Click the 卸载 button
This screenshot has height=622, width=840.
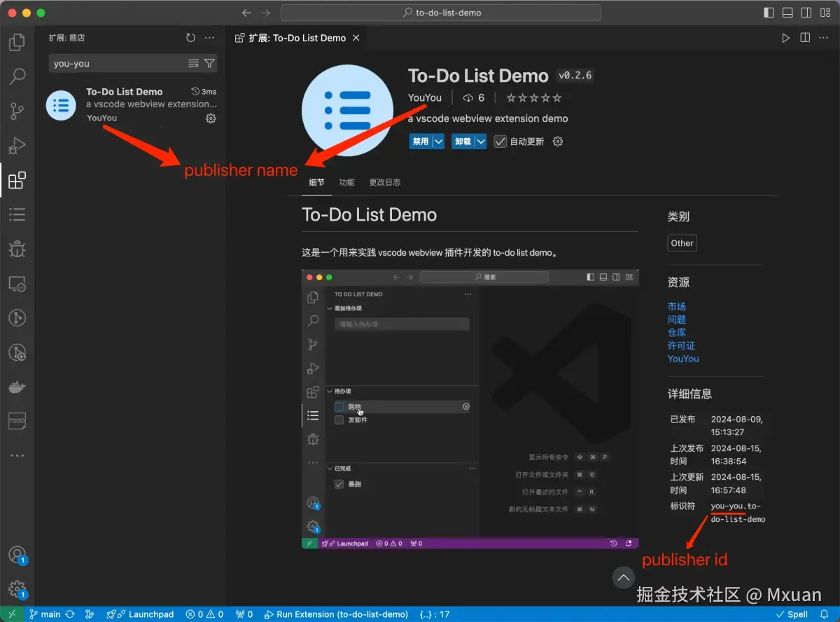[463, 141]
